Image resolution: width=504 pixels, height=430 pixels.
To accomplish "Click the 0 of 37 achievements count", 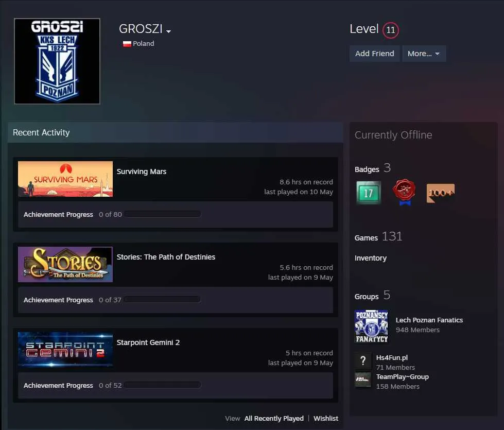I will [x=110, y=300].
